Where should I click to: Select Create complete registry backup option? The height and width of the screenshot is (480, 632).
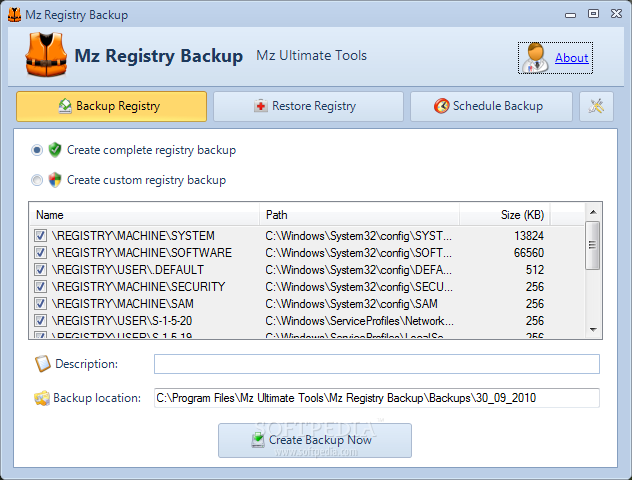pyautogui.click(x=37, y=150)
